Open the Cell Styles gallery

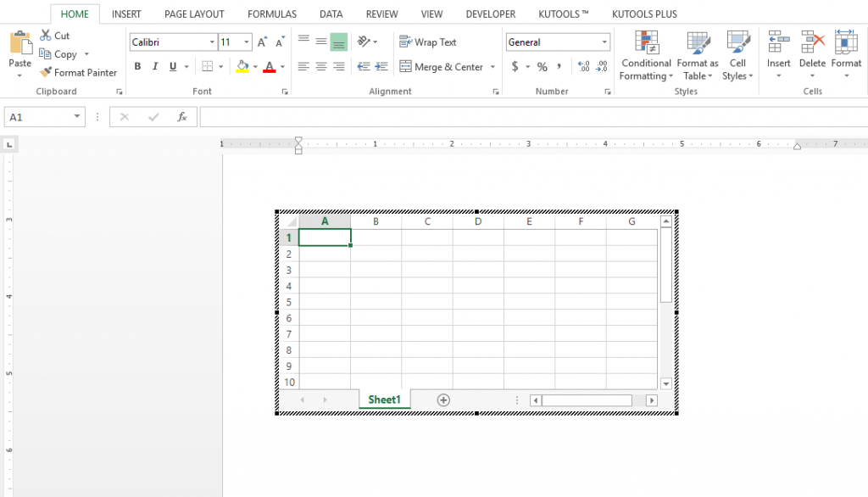point(737,55)
